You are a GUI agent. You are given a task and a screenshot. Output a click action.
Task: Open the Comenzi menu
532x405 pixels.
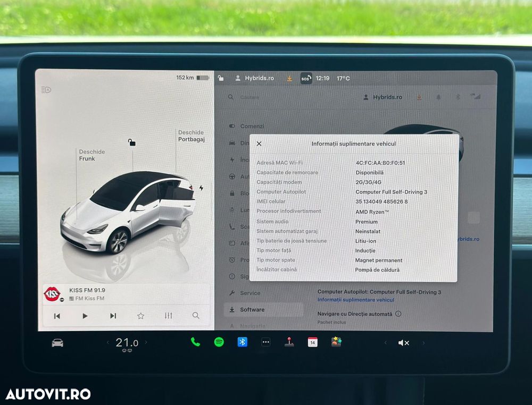pos(247,126)
